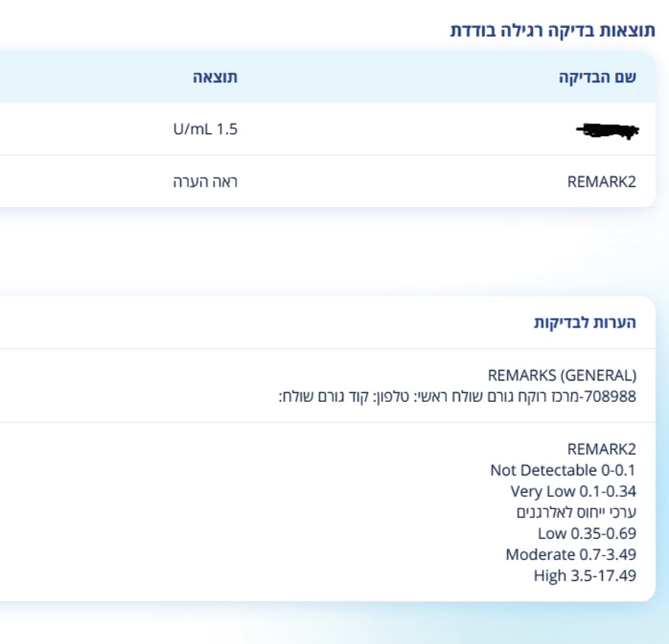Select the "Low 0.35-0.69" reference range

point(587,534)
